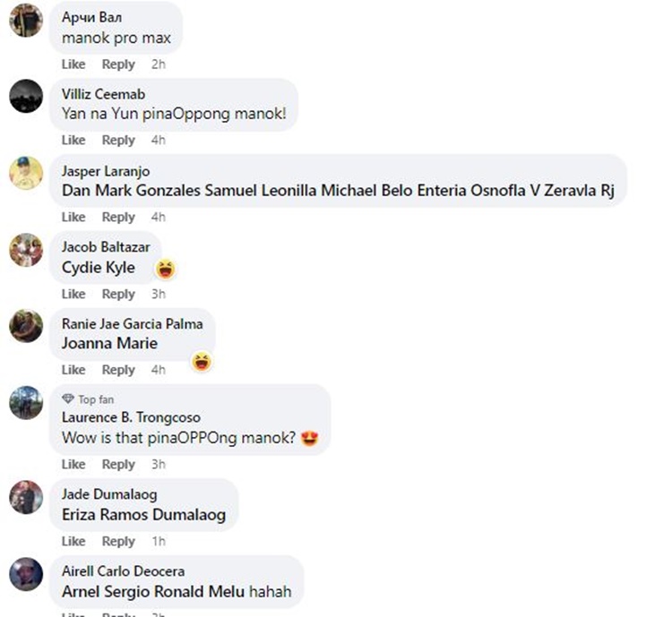Open tagged profile Eriza Ramos Dumalaog

click(x=143, y=515)
